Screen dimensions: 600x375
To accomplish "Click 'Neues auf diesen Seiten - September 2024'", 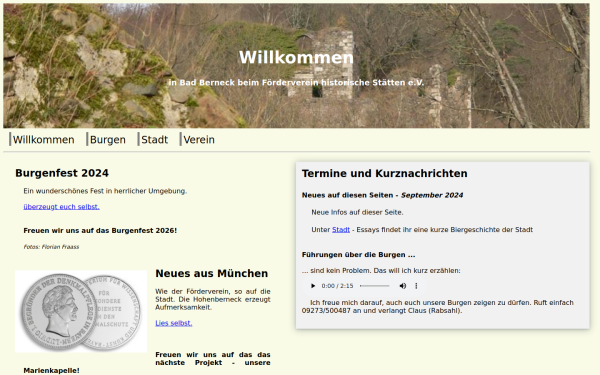I will pyautogui.click(x=382, y=195).
